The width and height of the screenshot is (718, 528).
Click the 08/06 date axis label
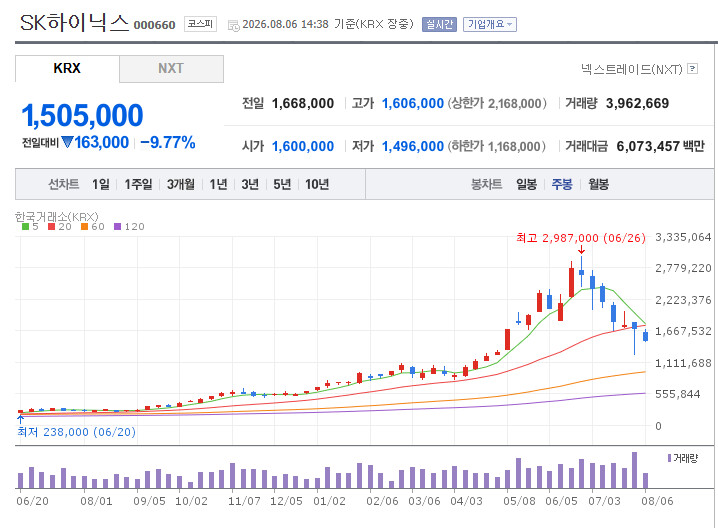coord(657,501)
